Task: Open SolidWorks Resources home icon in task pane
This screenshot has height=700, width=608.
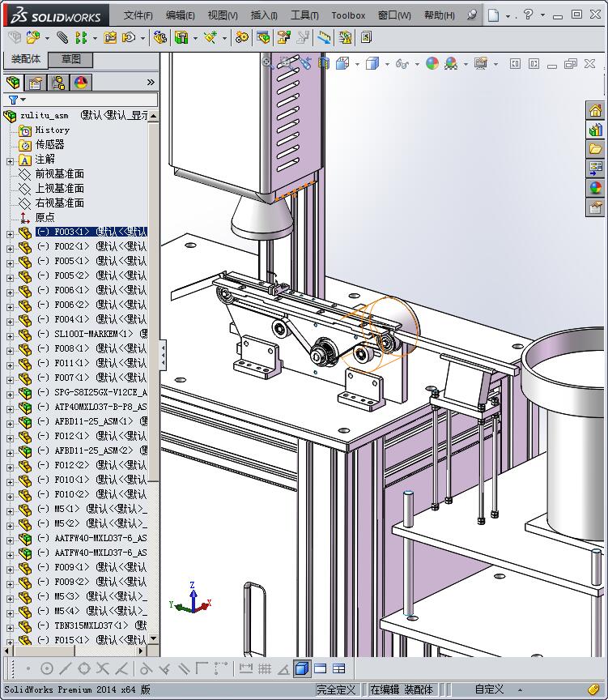Action: (596, 110)
